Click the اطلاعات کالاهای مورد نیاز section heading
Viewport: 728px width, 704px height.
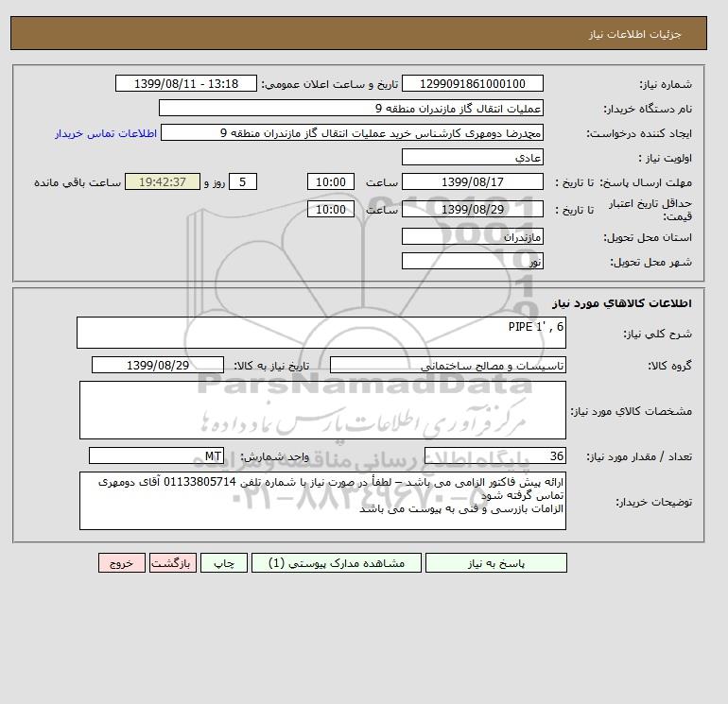tap(622, 303)
